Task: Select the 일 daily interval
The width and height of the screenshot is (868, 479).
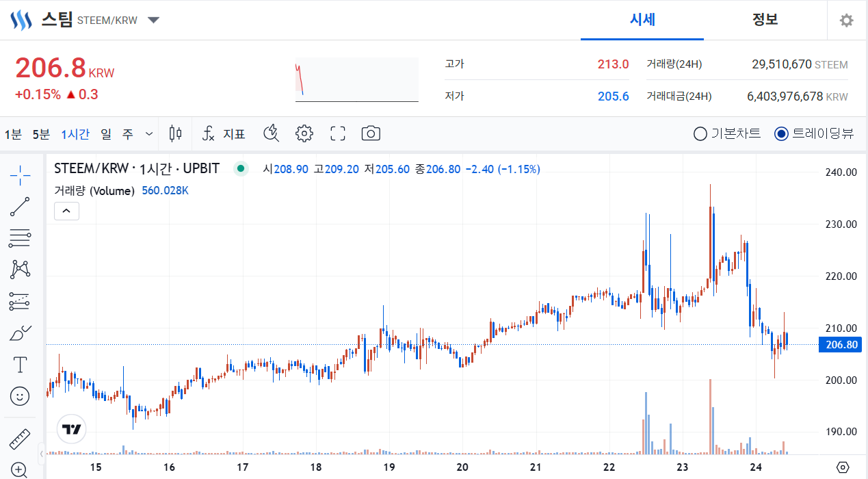Action: [x=106, y=134]
